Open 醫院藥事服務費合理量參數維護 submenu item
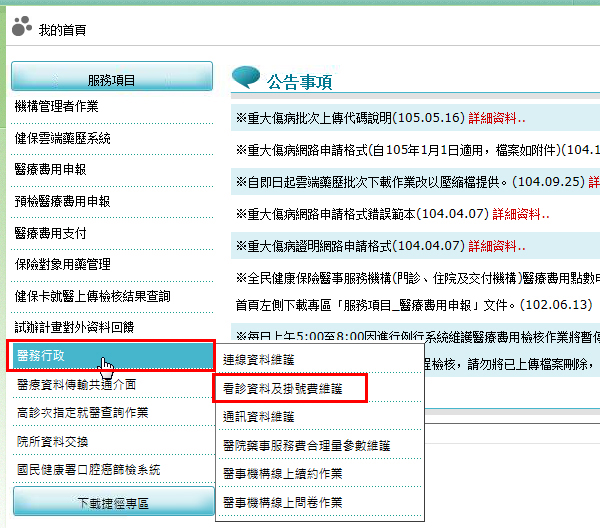Screen dimensions: 600x528 click(x=307, y=445)
